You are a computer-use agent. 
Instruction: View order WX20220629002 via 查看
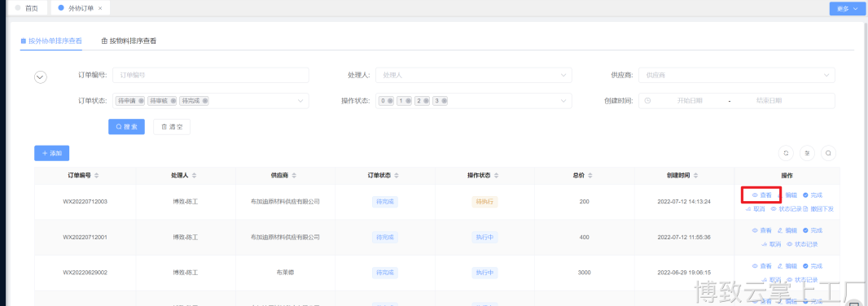point(761,266)
